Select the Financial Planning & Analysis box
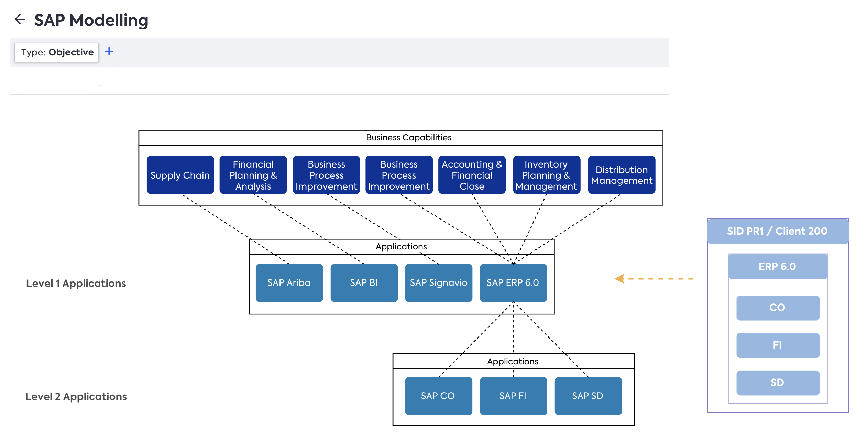Screen dimensions: 868x438 click(x=253, y=175)
